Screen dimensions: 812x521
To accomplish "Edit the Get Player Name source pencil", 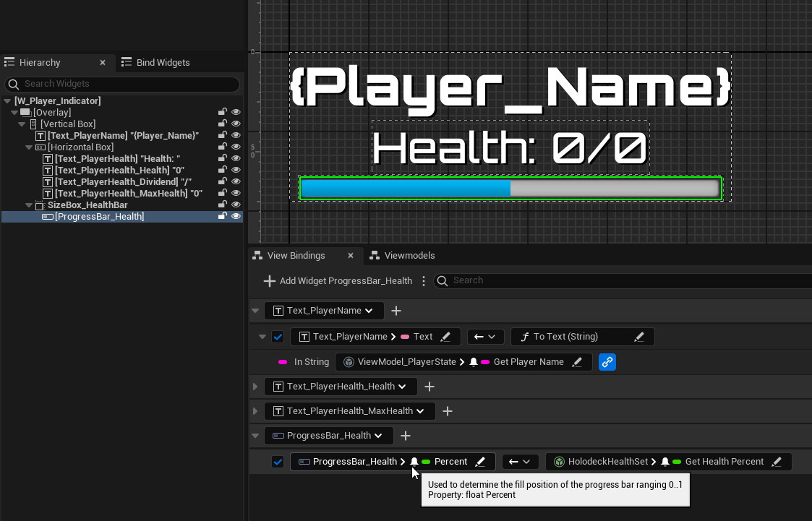I will coord(576,362).
